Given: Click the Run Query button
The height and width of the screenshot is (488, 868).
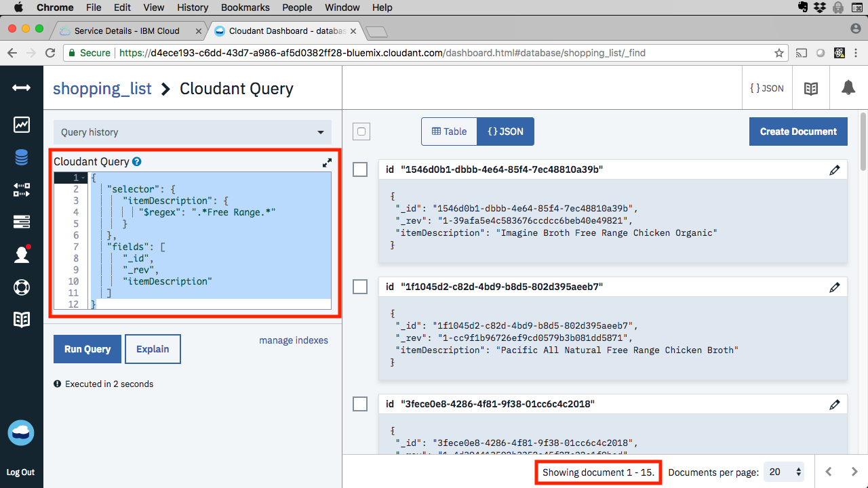Looking at the screenshot, I should click(87, 349).
